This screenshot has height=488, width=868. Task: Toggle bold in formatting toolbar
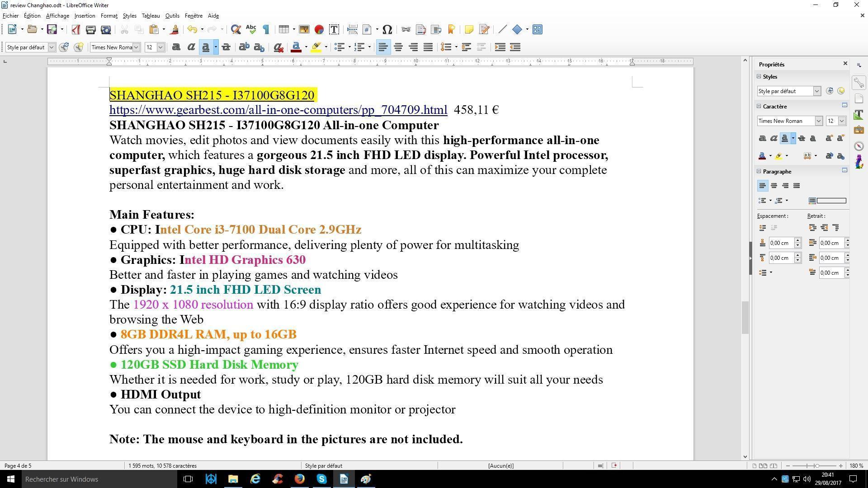(x=176, y=47)
